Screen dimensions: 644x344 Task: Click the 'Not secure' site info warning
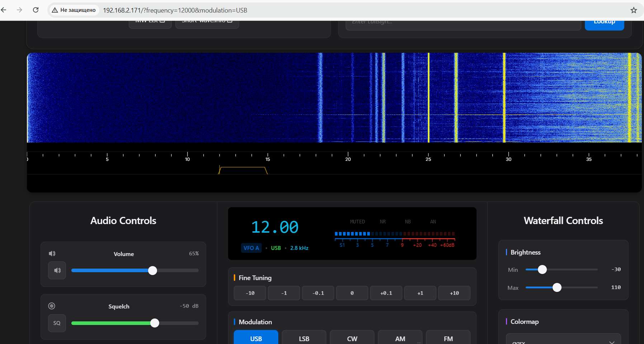pos(74,10)
